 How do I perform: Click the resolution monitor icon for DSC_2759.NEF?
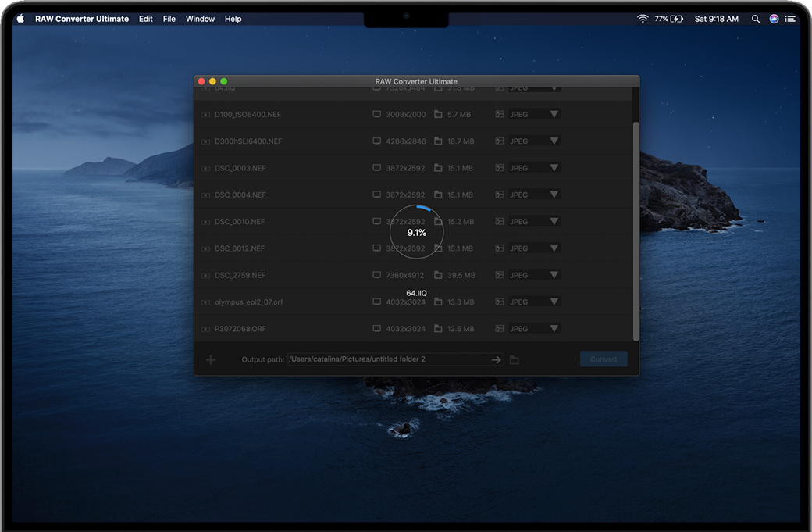pos(377,276)
